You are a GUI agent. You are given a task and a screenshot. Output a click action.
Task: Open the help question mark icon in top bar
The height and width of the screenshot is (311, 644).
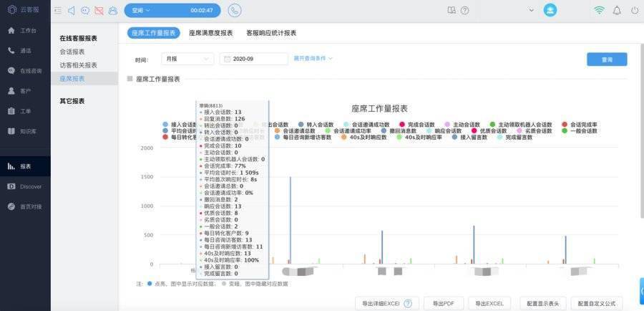[465, 10]
